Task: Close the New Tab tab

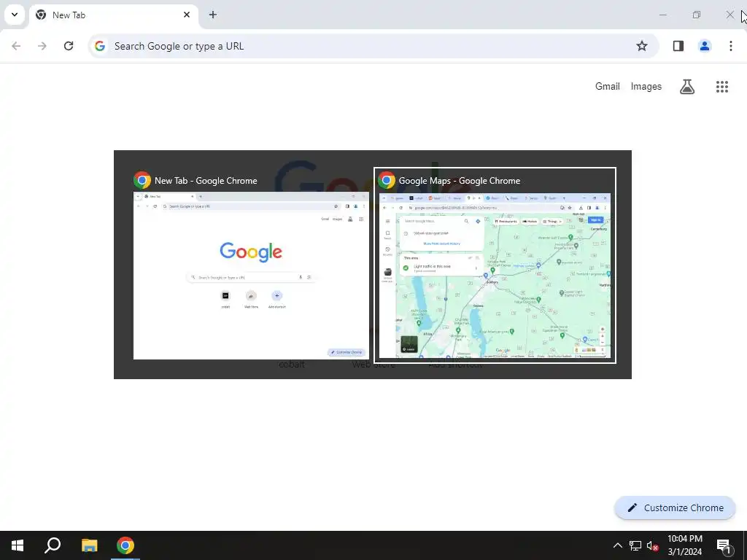Action: (187, 15)
